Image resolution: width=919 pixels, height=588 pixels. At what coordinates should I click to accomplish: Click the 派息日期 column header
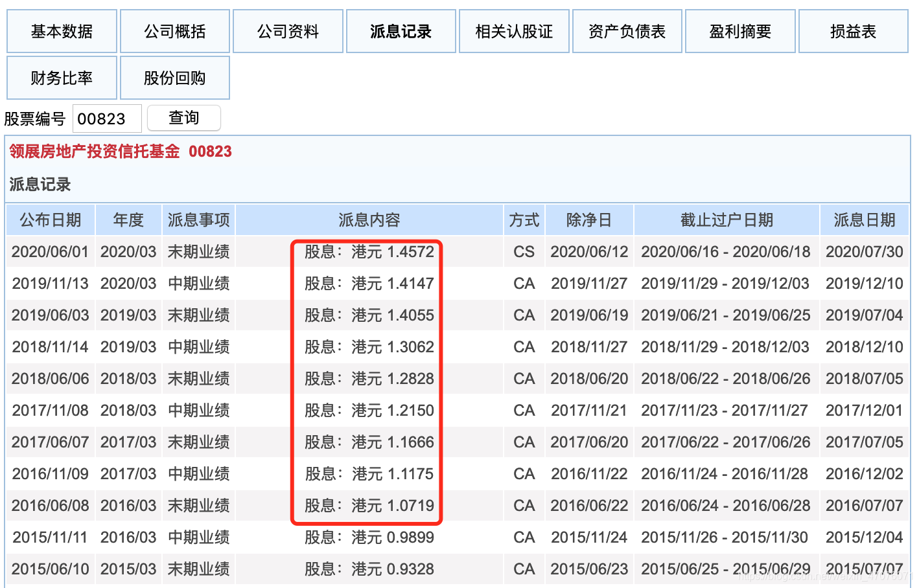click(x=865, y=220)
